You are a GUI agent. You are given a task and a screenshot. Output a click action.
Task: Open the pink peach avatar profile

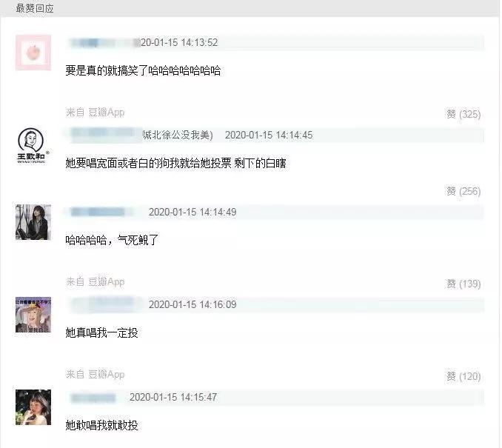tap(33, 53)
